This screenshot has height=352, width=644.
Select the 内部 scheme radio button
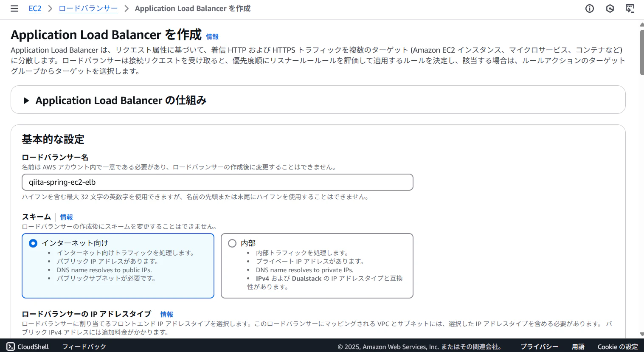[x=232, y=243]
